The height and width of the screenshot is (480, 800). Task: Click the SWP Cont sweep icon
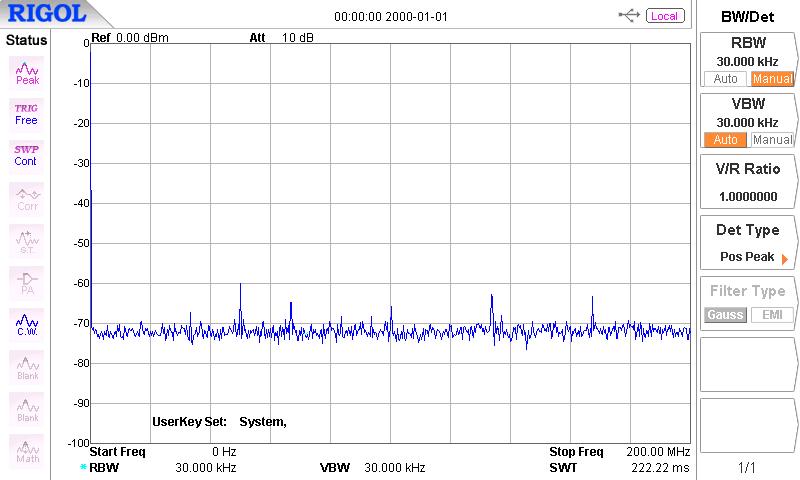[26, 155]
